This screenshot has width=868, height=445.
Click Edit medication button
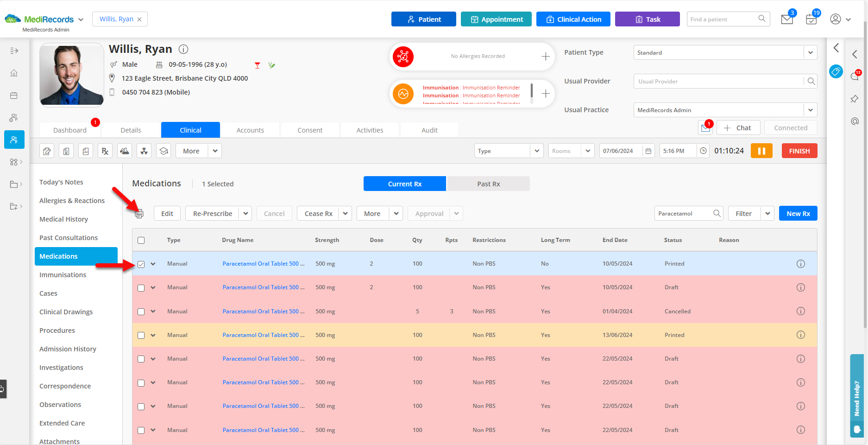[167, 214]
